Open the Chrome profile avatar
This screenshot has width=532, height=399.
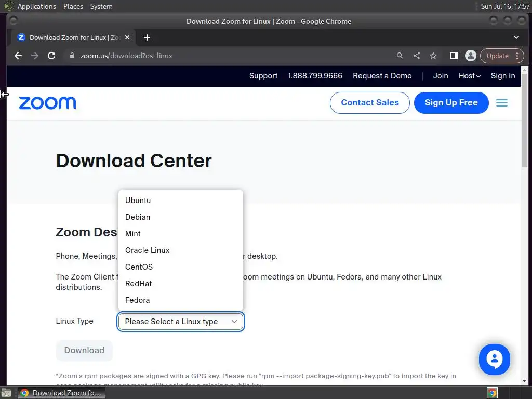coord(471,56)
